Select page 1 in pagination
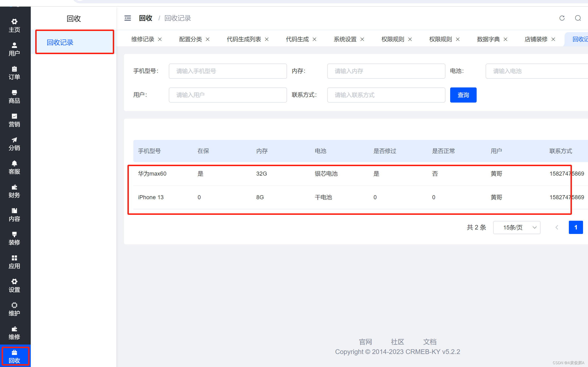This screenshot has width=588, height=367. click(576, 227)
